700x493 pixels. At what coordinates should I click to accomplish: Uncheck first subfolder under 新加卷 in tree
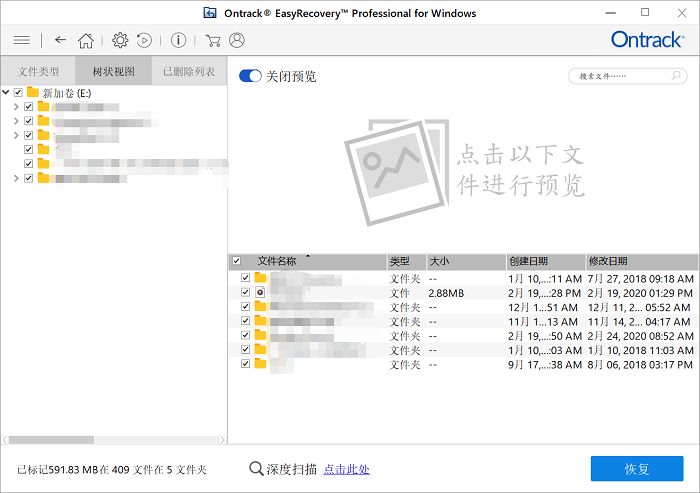click(x=29, y=107)
